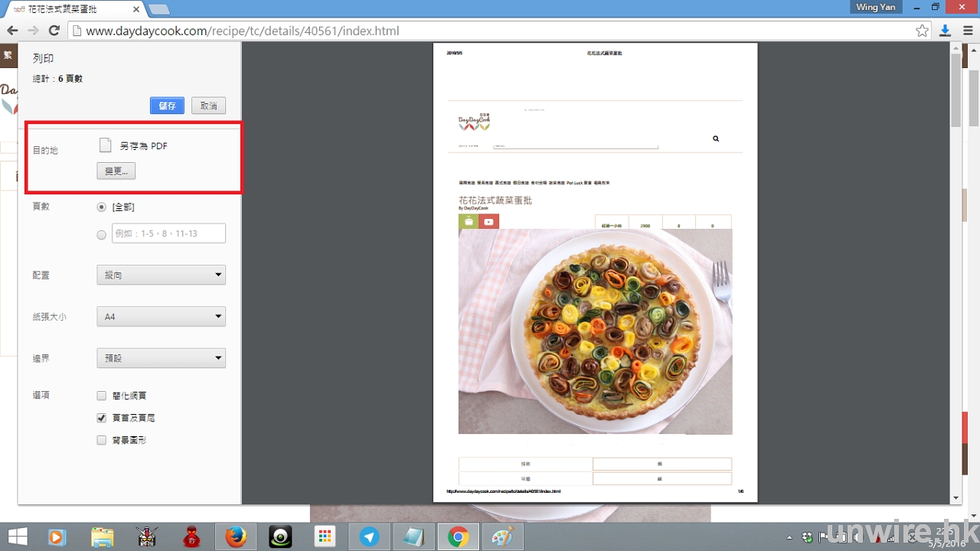Enable the 簡化網頁 checkbox
The image size is (980, 551).
click(x=102, y=396)
